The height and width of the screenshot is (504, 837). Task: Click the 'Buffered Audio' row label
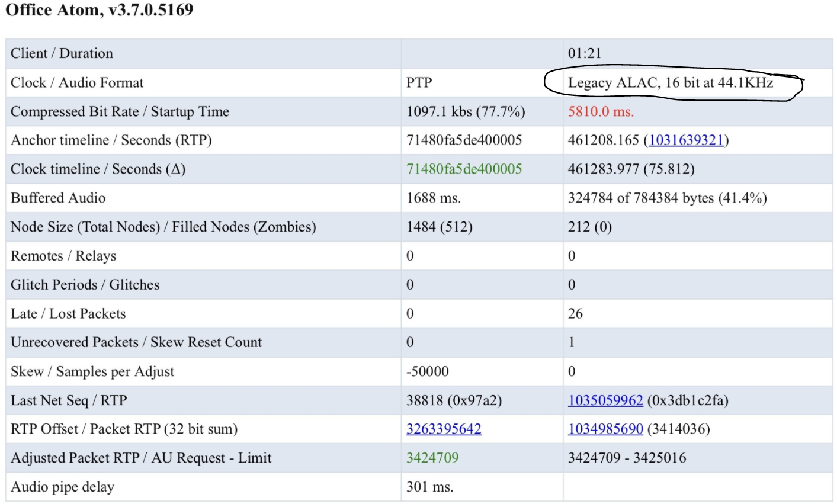point(58,198)
